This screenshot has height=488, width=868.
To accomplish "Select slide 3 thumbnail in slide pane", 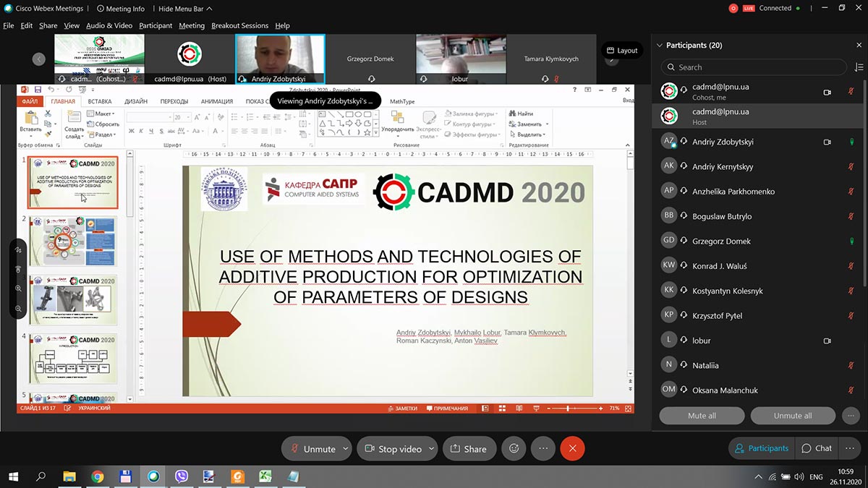I will click(x=72, y=299).
